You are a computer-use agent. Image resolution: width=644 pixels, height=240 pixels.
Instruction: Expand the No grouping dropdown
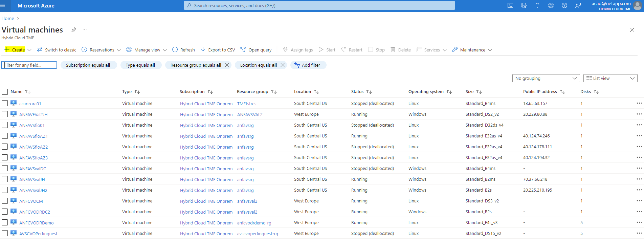pyautogui.click(x=546, y=78)
